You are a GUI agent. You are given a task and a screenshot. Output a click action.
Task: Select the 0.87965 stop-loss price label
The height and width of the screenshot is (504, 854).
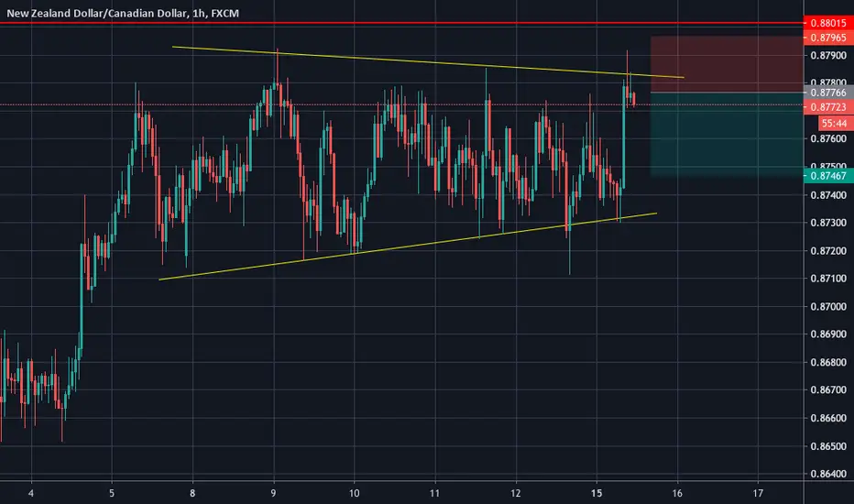click(x=828, y=38)
